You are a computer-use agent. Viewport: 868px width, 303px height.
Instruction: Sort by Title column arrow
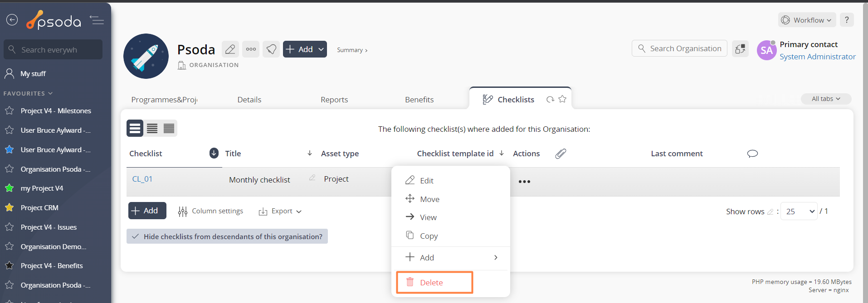(310, 153)
